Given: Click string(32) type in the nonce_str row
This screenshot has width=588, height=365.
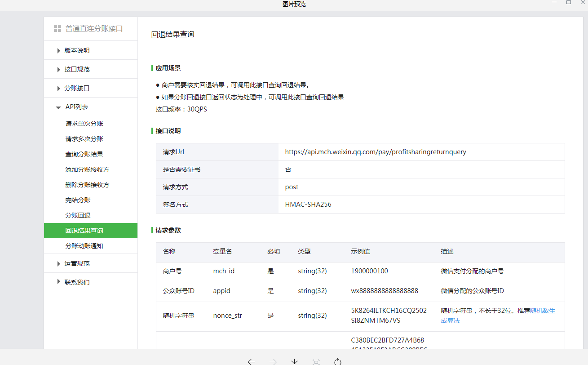Looking at the screenshot, I should click(x=312, y=316).
